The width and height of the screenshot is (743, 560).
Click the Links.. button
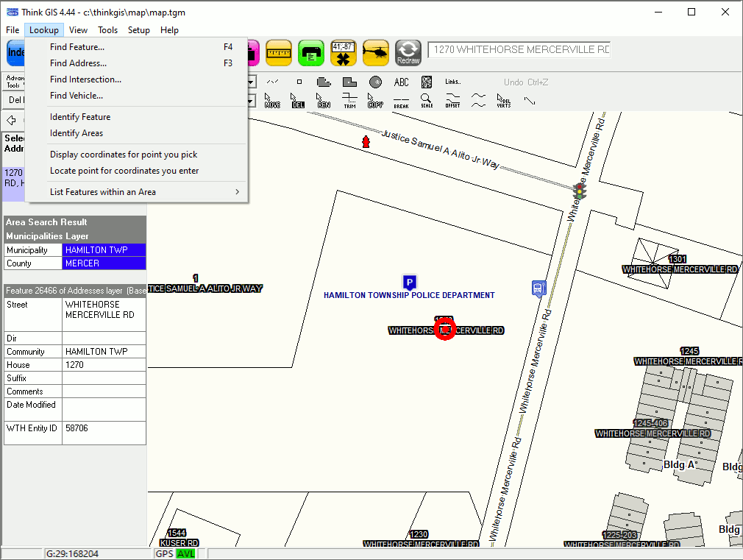(452, 82)
